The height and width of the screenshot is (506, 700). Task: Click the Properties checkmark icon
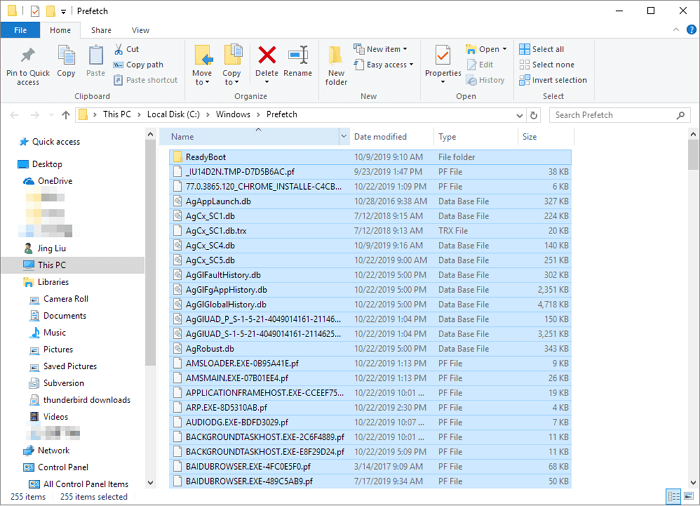(442, 56)
